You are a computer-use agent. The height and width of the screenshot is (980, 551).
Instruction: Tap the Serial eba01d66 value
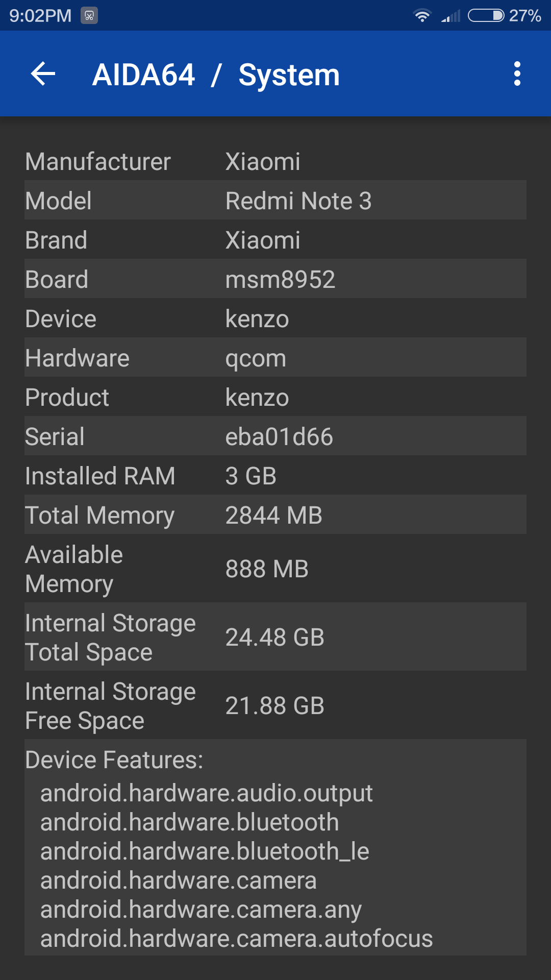click(x=279, y=436)
